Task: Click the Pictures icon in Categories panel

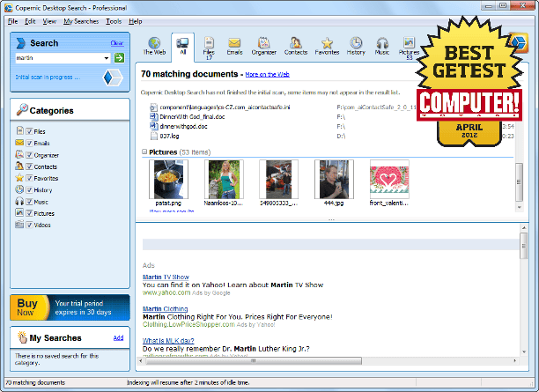Action: (x=19, y=213)
